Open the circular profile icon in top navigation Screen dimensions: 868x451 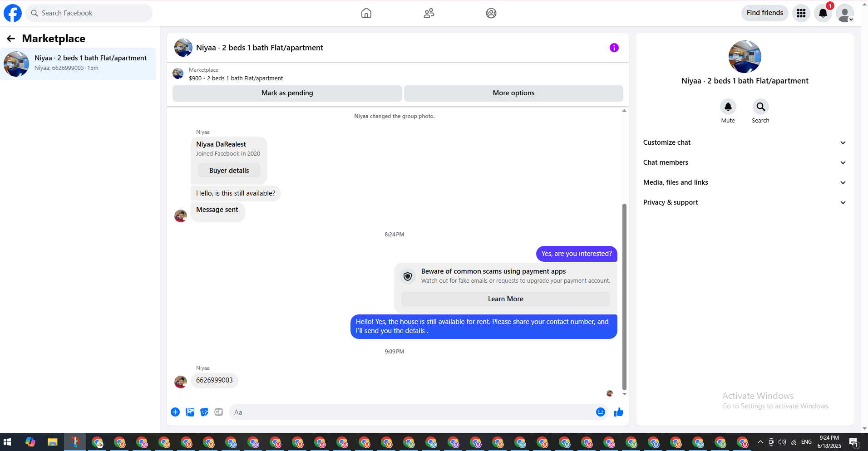[491, 13]
